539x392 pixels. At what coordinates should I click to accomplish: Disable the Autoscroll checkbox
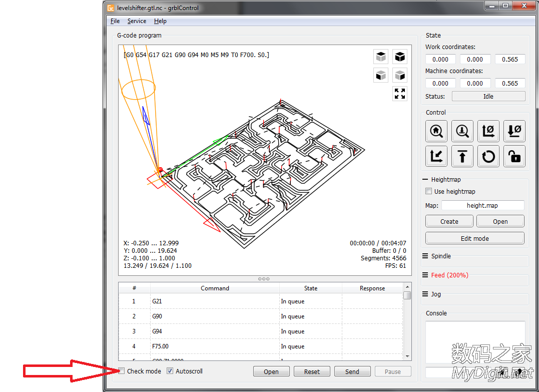pyautogui.click(x=170, y=370)
